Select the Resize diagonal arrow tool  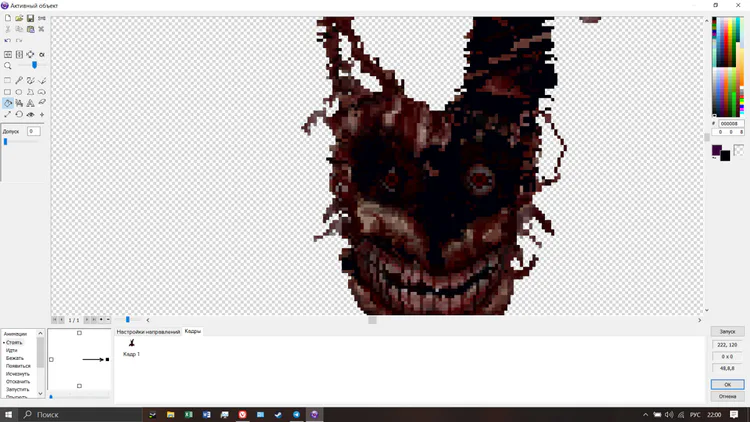pos(8,114)
